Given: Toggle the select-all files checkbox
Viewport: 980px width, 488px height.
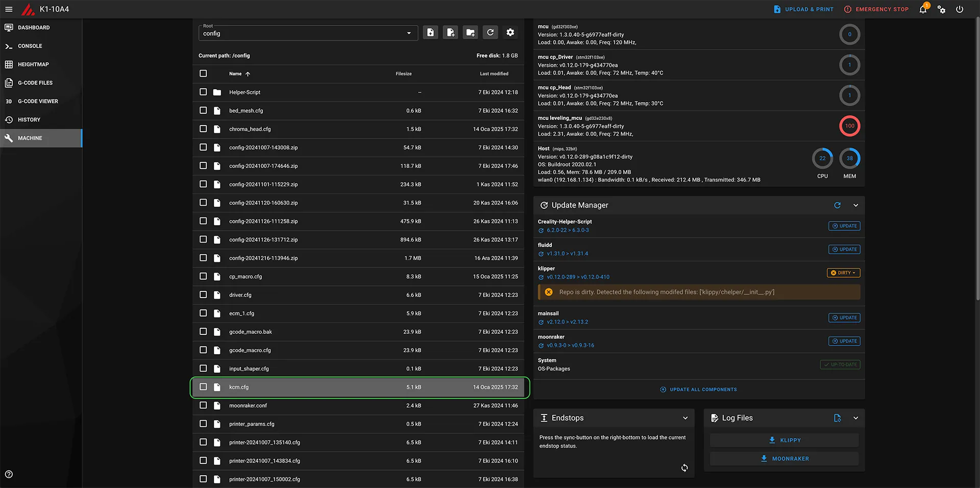Looking at the screenshot, I should 203,74.
